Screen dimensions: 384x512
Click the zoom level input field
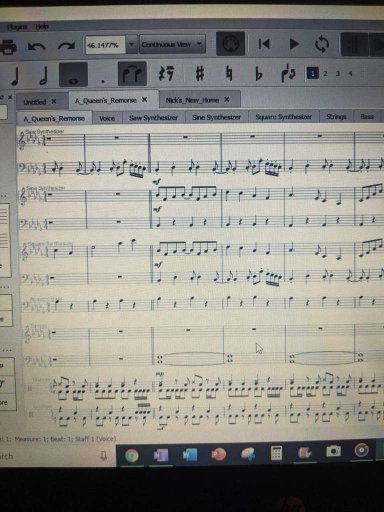106,45
